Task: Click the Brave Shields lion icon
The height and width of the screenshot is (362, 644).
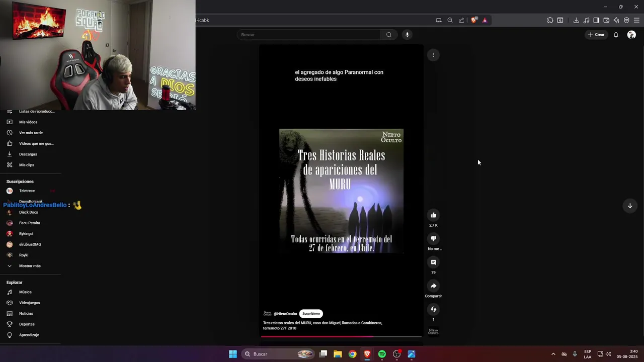Action: [x=473, y=20]
